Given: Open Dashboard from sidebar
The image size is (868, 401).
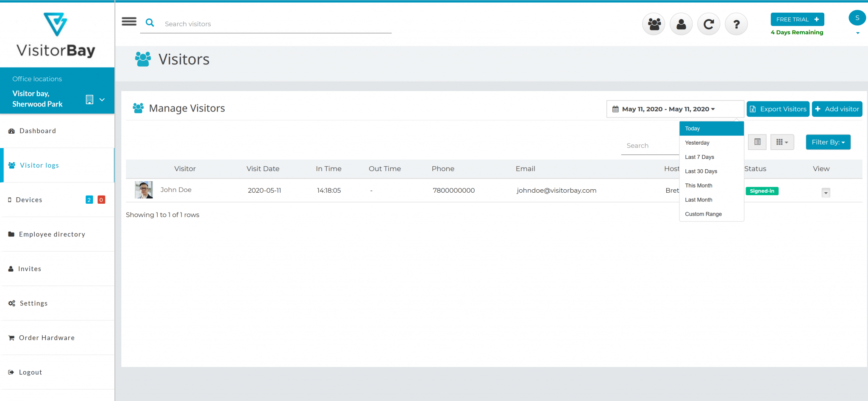Looking at the screenshot, I should click(x=38, y=131).
